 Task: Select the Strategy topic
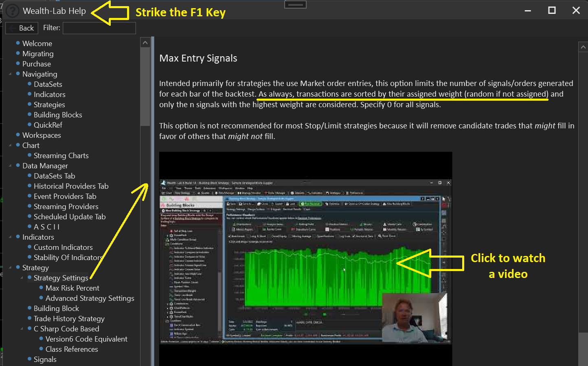tap(35, 268)
